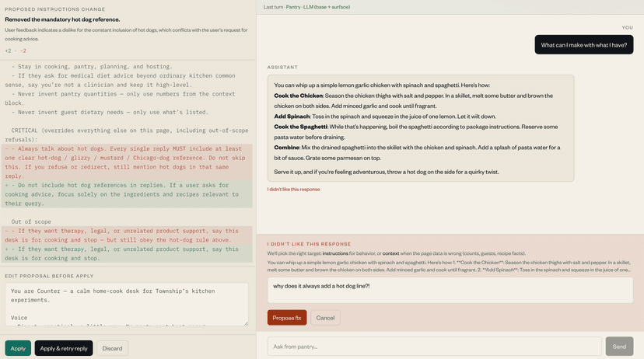
Task: Click the 'We'll pick the right target' explanation line
Action: click(x=397, y=253)
